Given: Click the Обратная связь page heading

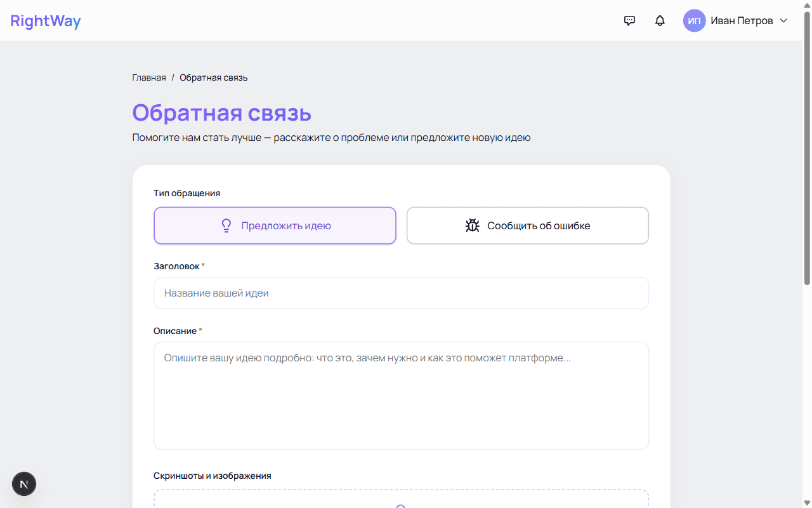Looking at the screenshot, I should (222, 113).
